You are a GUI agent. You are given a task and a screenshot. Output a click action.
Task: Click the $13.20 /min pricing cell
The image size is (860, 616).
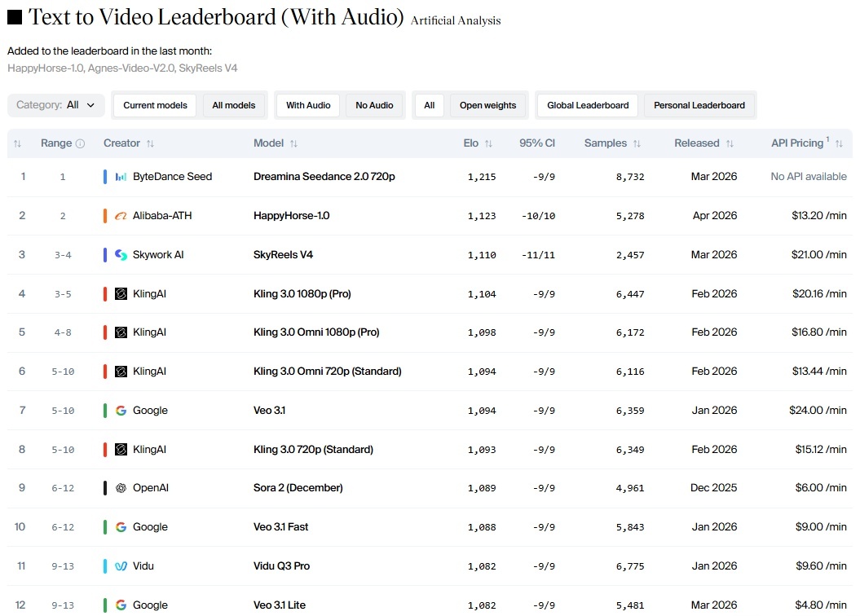pyautogui.click(x=819, y=215)
